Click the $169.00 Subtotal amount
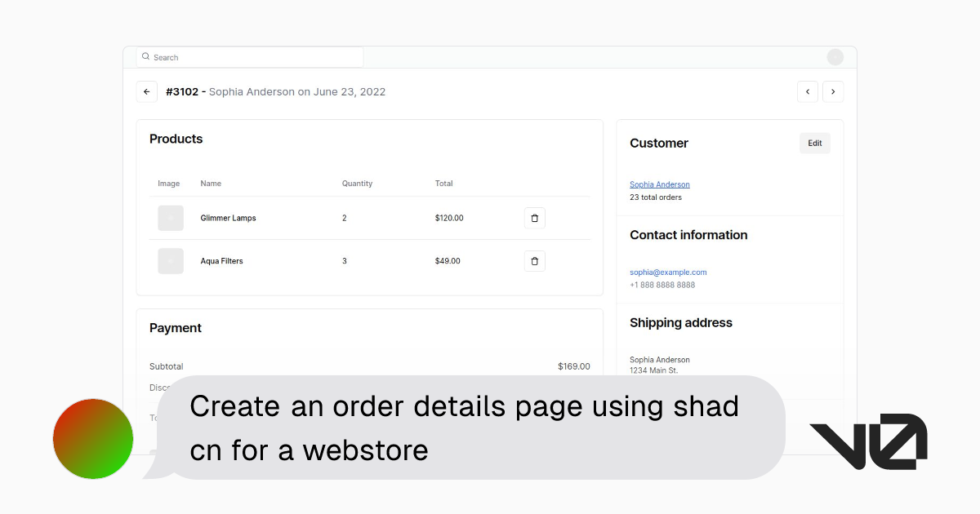 click(x=573, y=366)
